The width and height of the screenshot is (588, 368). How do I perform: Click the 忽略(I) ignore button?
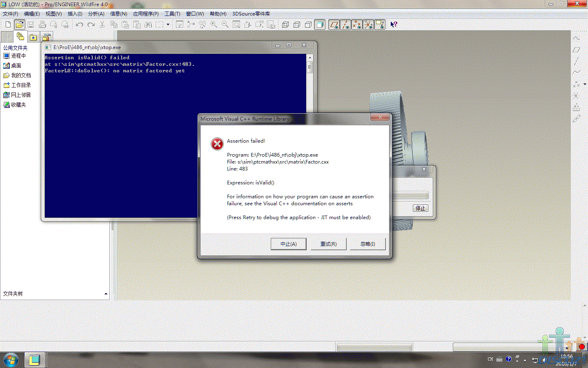coord(367,244)
